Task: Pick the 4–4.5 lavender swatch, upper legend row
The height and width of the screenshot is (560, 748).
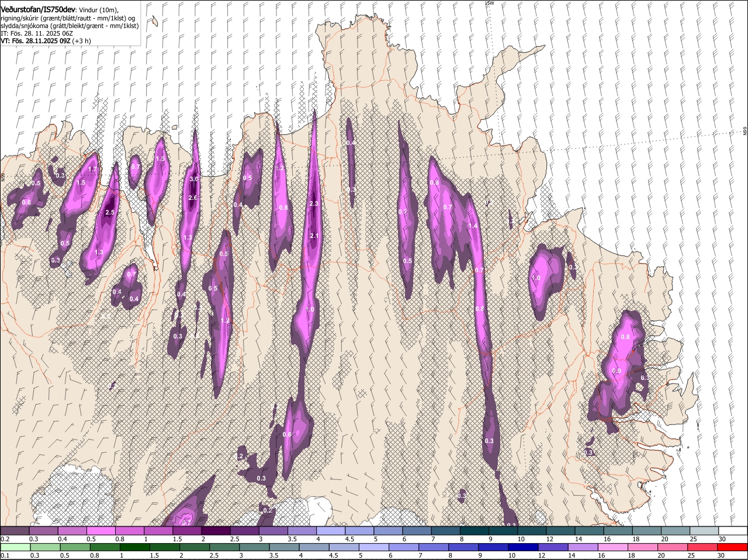Action: 331,530
